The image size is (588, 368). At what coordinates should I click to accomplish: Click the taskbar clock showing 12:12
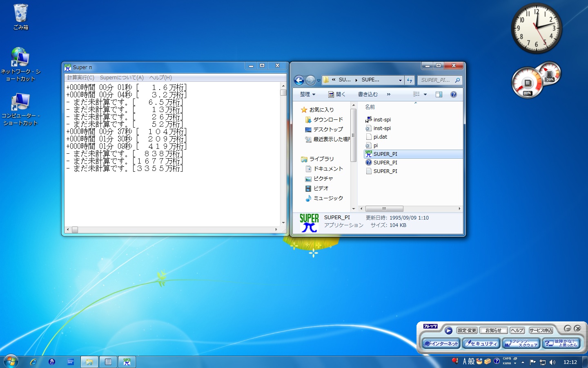(570, 362)
